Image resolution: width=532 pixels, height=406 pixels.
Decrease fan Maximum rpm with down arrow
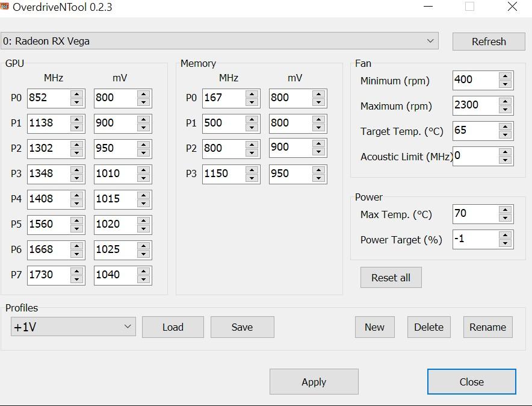505,109
